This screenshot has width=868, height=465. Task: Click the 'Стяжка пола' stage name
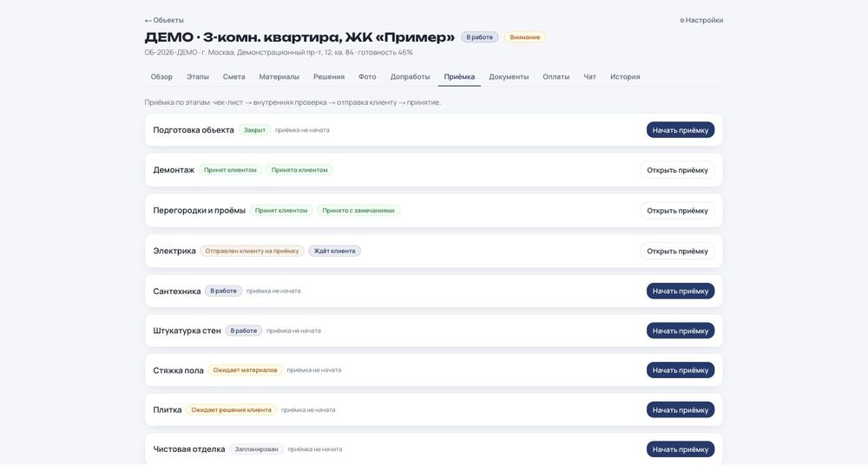[x=178, y=370]
